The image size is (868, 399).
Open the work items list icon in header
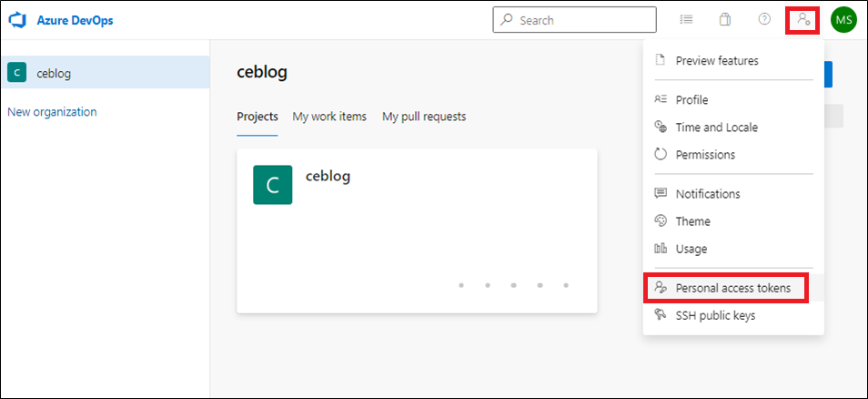tap(686, 20)
